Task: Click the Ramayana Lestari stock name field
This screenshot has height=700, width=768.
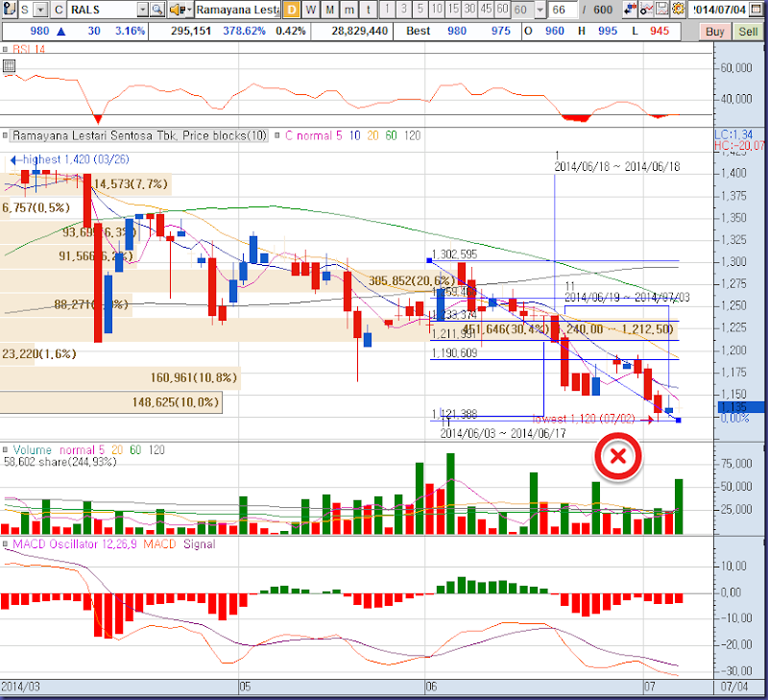Action: 238,10
